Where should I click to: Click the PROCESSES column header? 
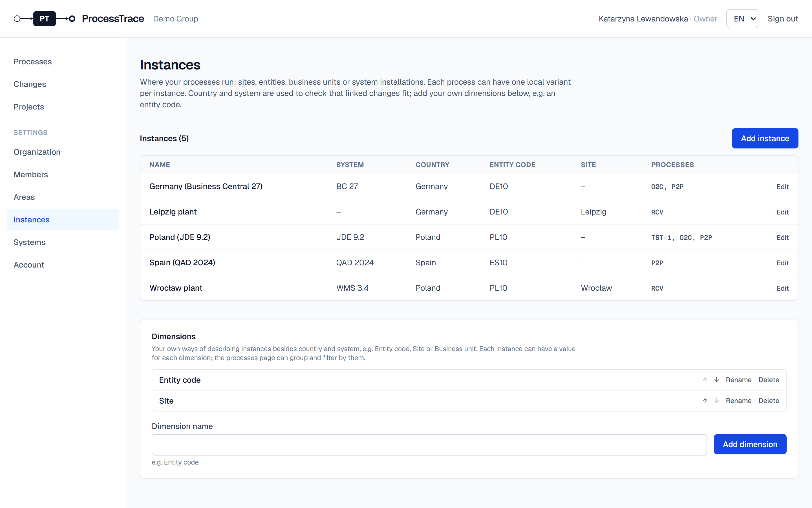pyautogui.click(x=672, y=165)
